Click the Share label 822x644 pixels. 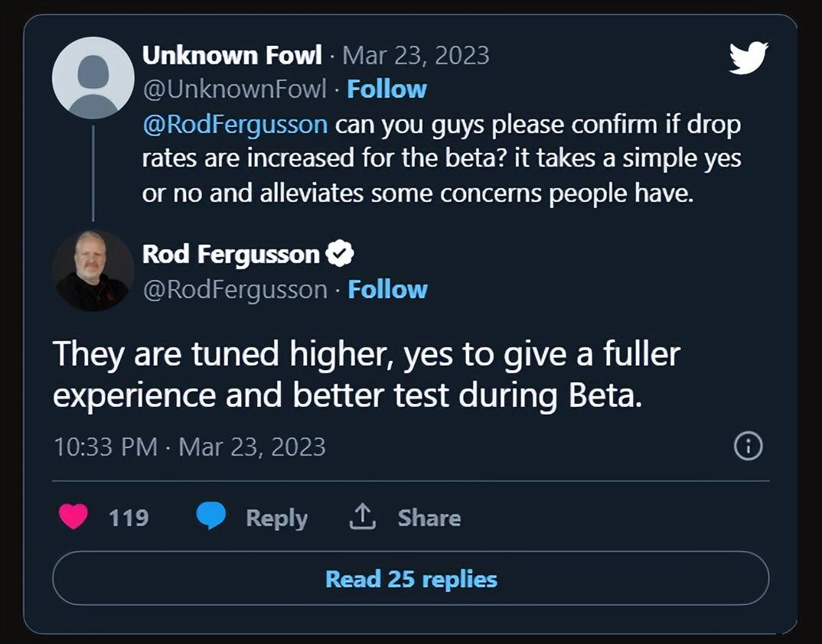click(x=429, y=518)
